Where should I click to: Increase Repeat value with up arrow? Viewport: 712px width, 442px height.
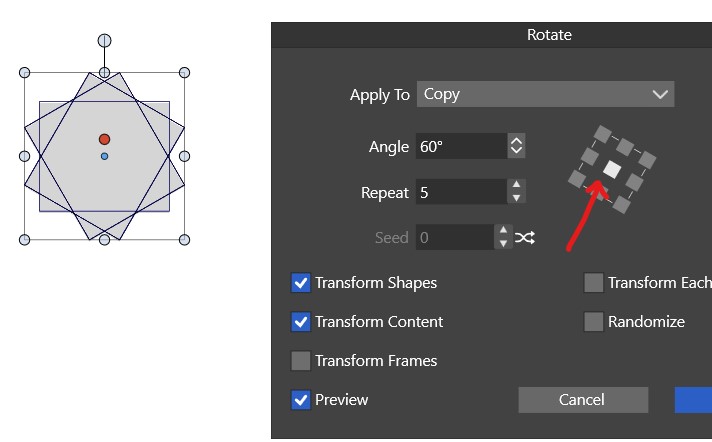516,185
